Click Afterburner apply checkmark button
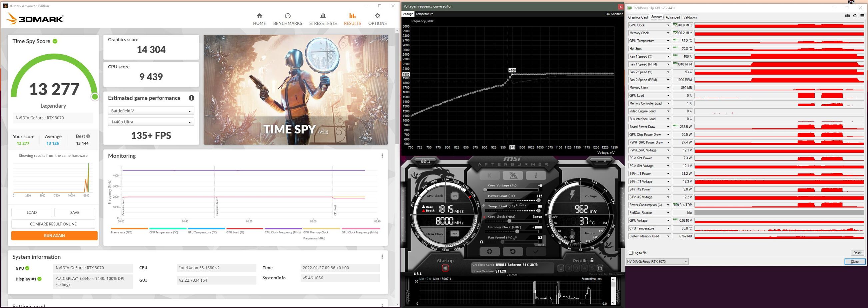 [536, 251]
